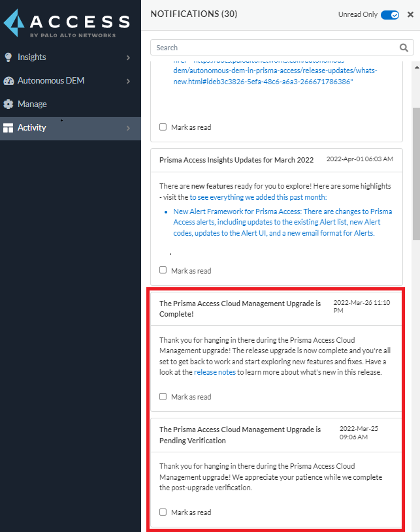
Task: Click the 'Unread Only' label
Action: (357, 14)
